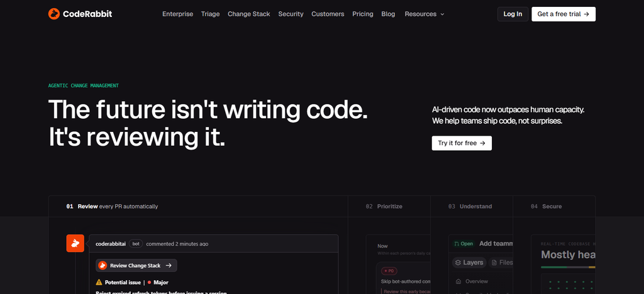
Task: Click the bot badge label
Action: (x=136, y=244)
